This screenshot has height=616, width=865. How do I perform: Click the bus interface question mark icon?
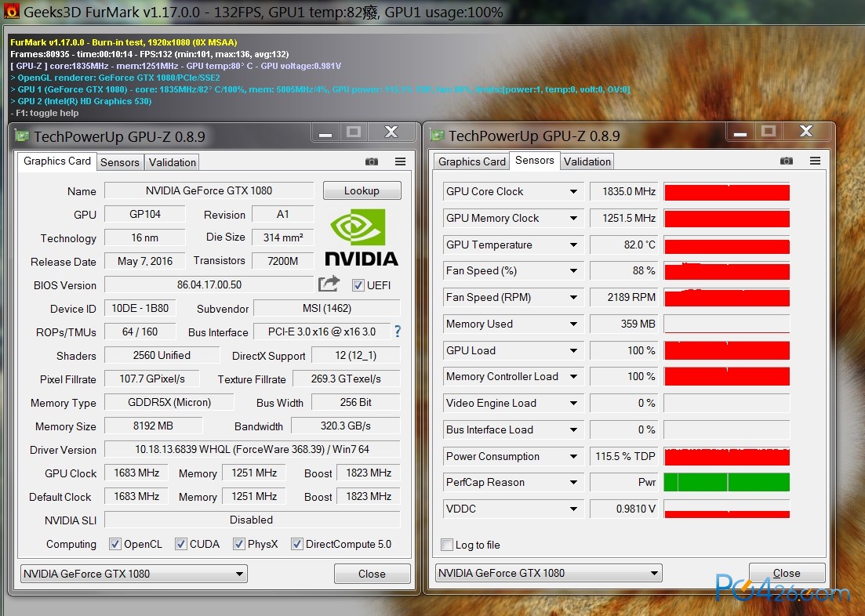(x=397, y=331)
